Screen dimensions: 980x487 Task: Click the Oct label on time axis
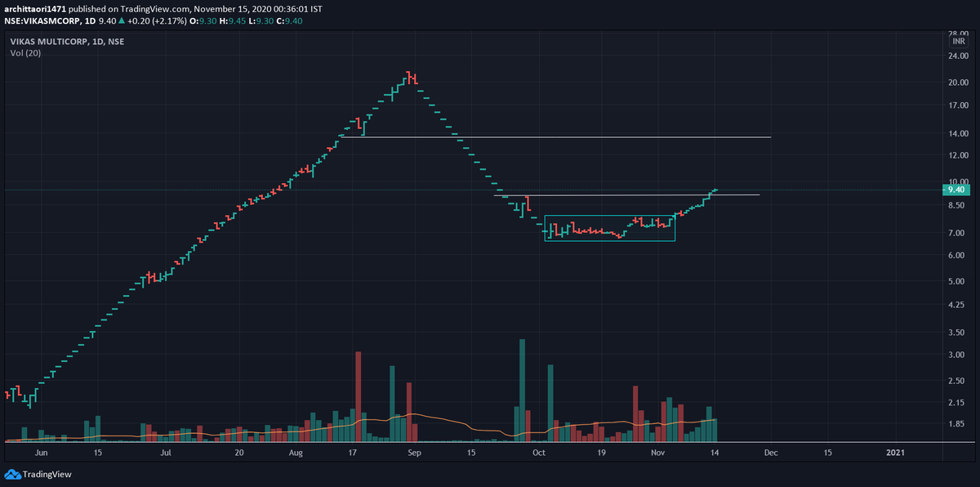click(x=539, y=452)
